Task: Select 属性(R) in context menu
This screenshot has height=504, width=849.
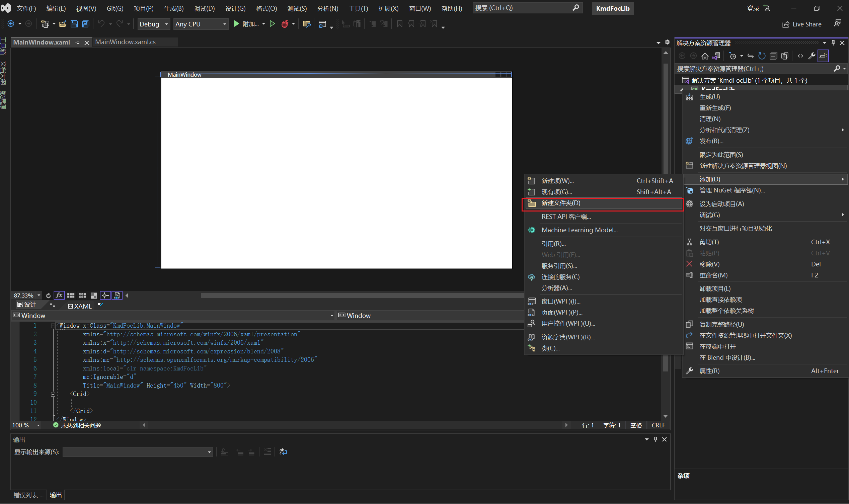Action: click(765, 371)
